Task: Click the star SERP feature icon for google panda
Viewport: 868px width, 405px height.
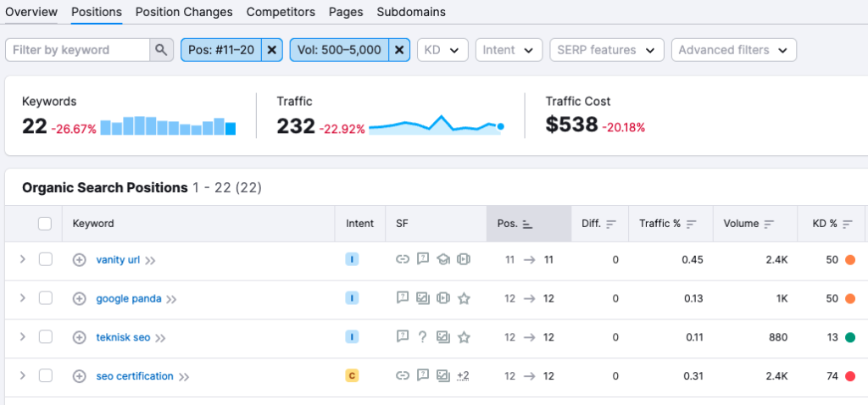Action: pos(464,298)
